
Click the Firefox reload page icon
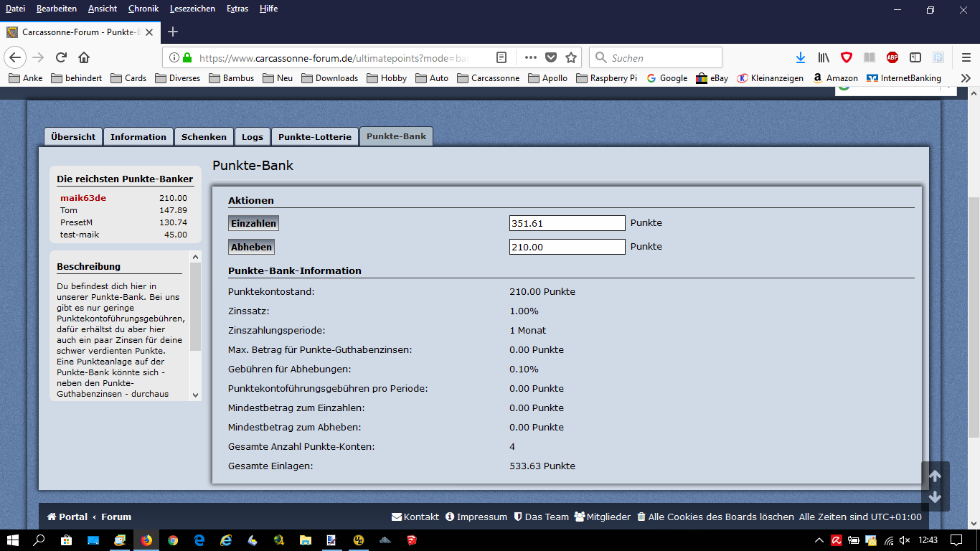point(62,57)
